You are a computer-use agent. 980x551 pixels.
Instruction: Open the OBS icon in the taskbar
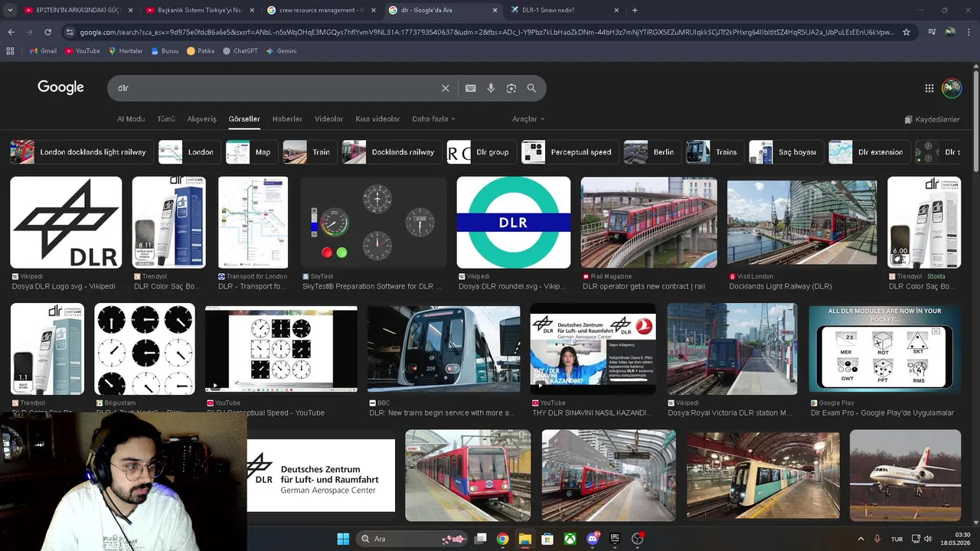tap(637, 539)
